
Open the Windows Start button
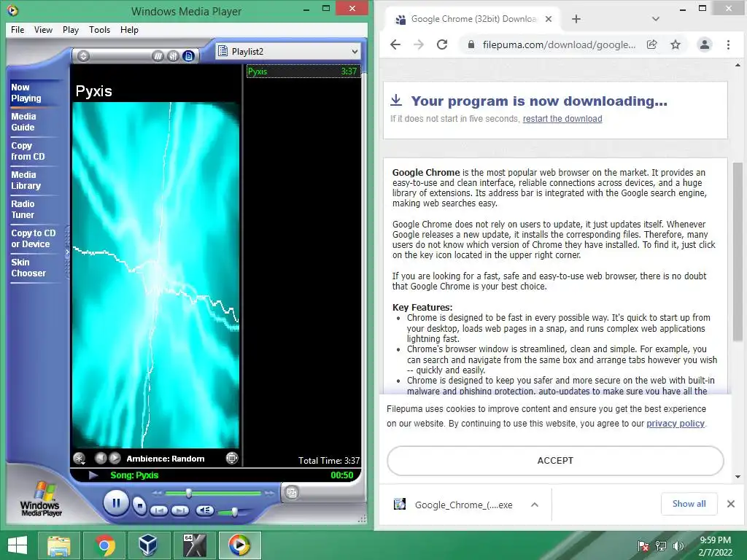coord(18,545)
